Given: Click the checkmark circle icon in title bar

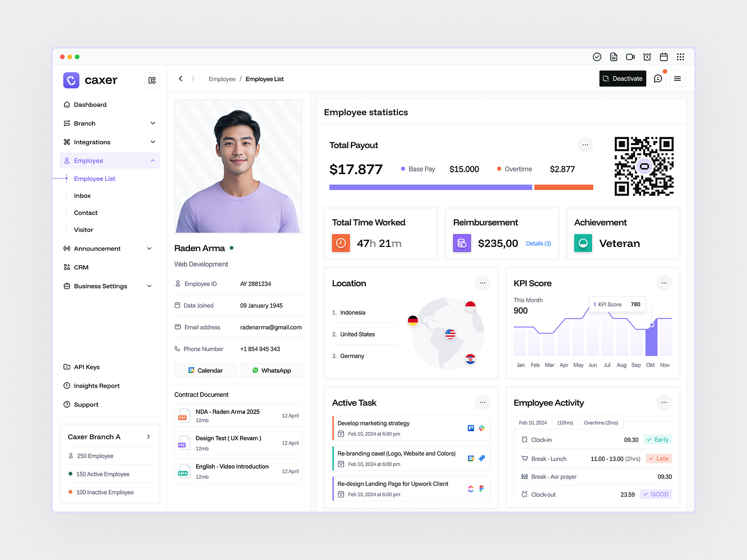Looking at the screenshot, I should coord(597,57).
